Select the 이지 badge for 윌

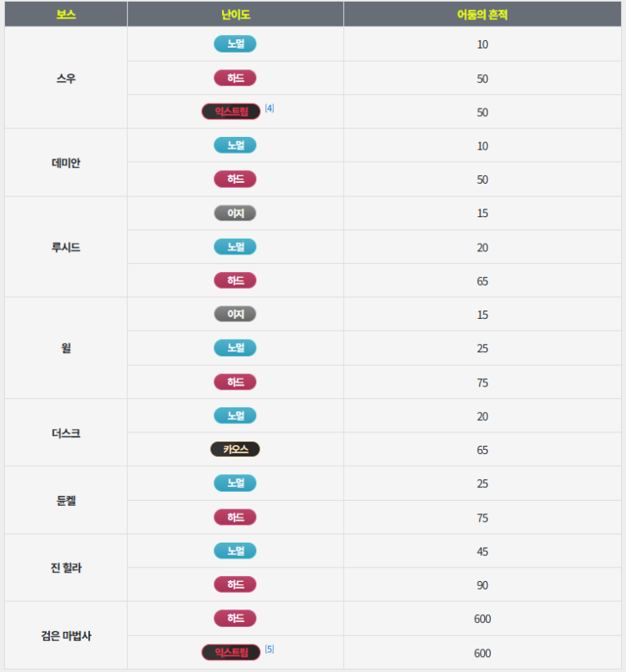235,314
